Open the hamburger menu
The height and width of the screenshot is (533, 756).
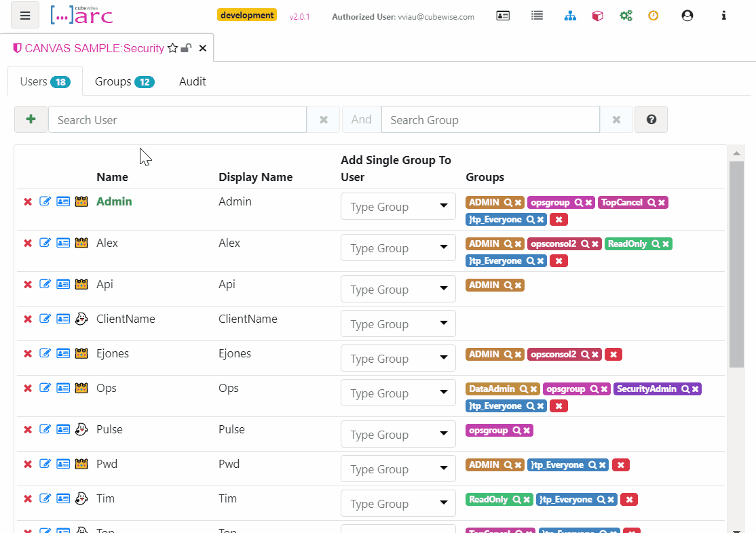coord(25,16)
